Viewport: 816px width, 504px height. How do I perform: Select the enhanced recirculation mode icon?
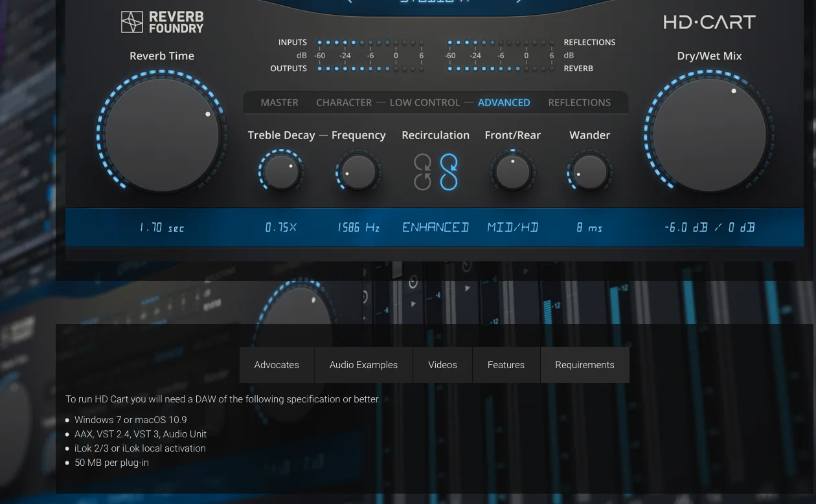point(449,172)
